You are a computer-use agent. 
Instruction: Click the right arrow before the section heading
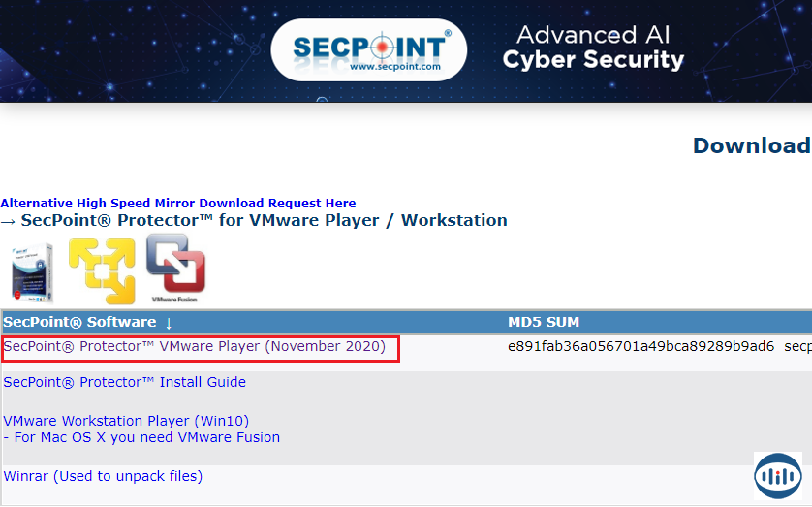9,220
